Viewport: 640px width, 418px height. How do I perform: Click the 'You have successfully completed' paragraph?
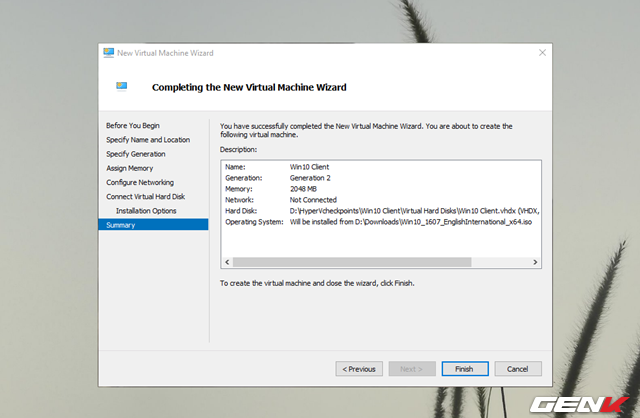tap(366, 130)
